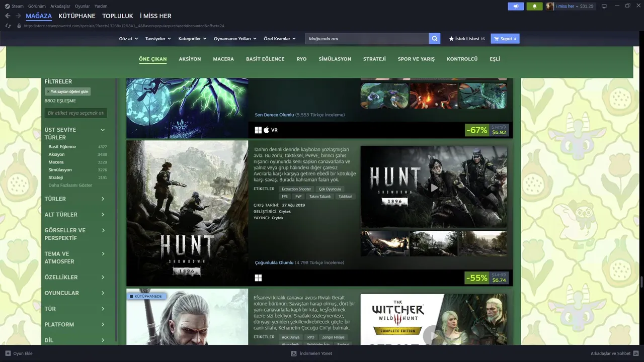Click the Steam logo icon in menu bar

[x=8, y=6]
